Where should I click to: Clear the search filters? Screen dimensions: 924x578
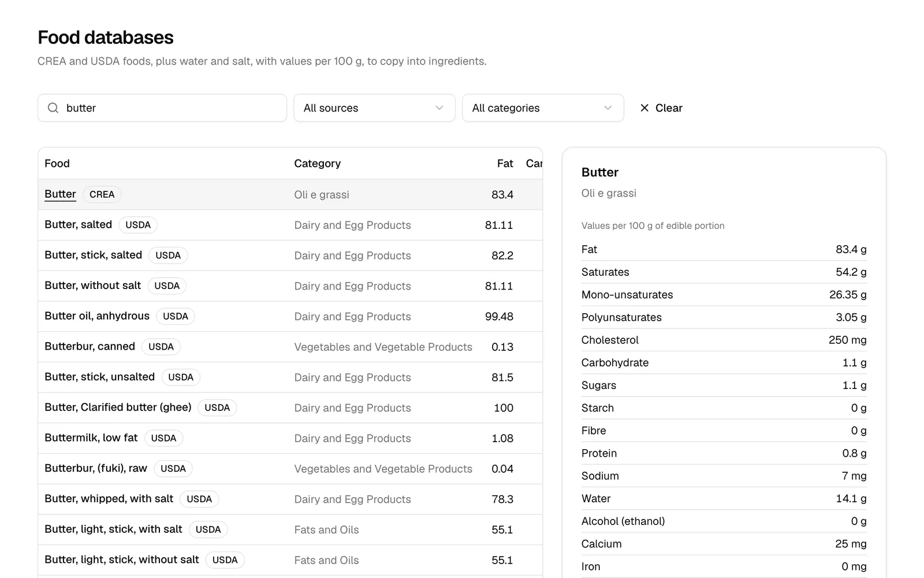661,108
